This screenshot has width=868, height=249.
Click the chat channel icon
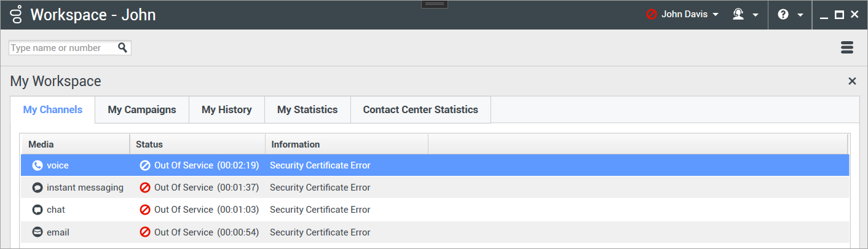pos(37,210)
